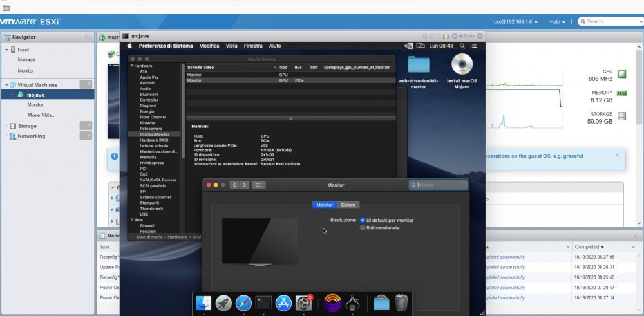Expand the Storage tree node
644x316 pixels.
[x=6, y=126]
